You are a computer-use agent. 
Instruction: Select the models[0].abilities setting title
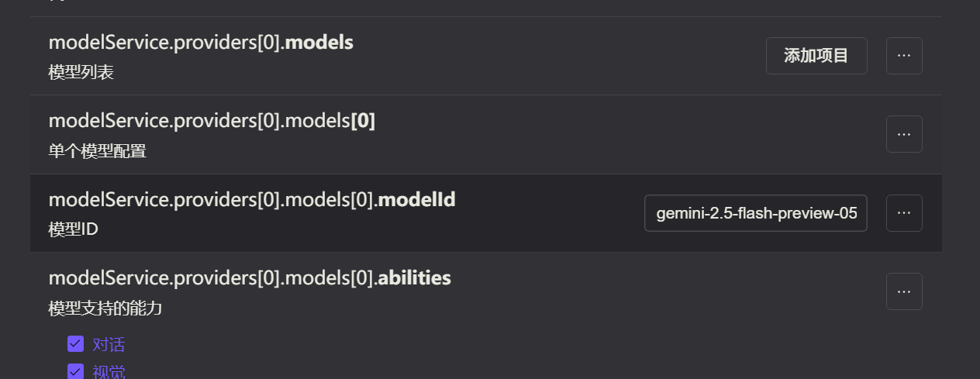(x=250, y=278)
